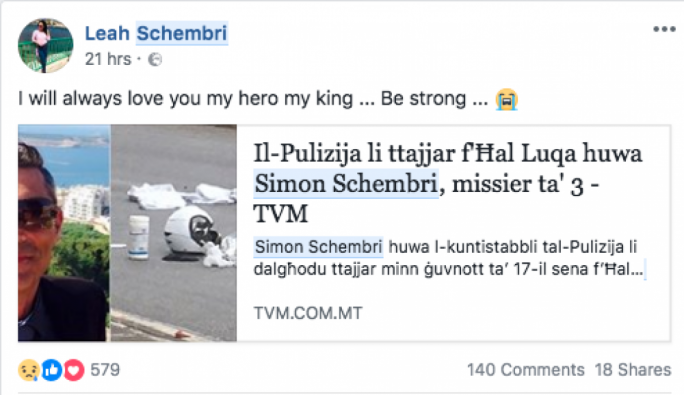Click the 21 hrs timestamp
Screen dimensions: 684x395
click(x=108, y=59)
